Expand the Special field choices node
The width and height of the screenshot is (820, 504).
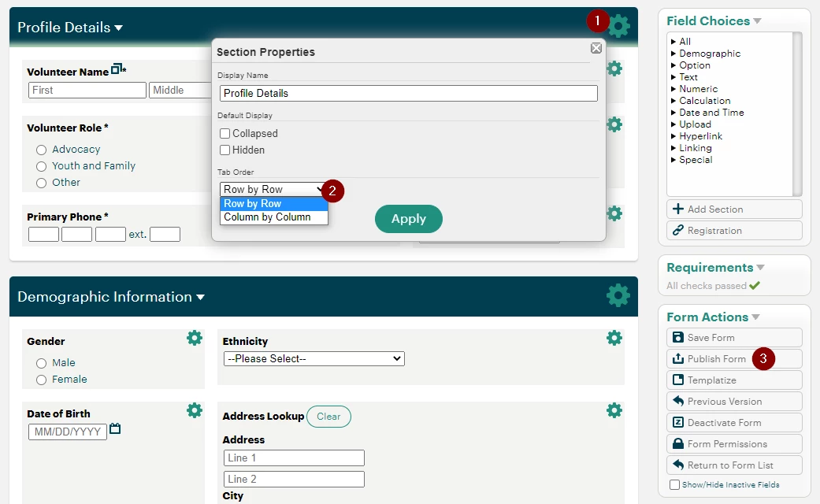[x=673, y=160]
